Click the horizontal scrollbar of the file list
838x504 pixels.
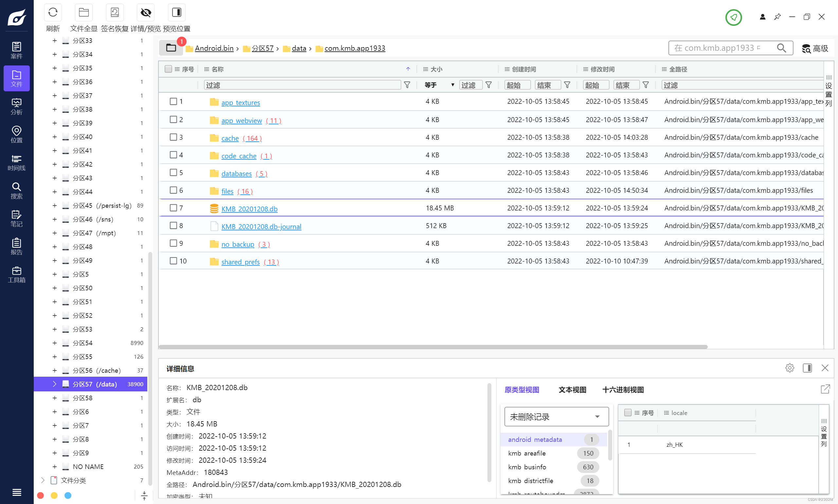point(433,347)
